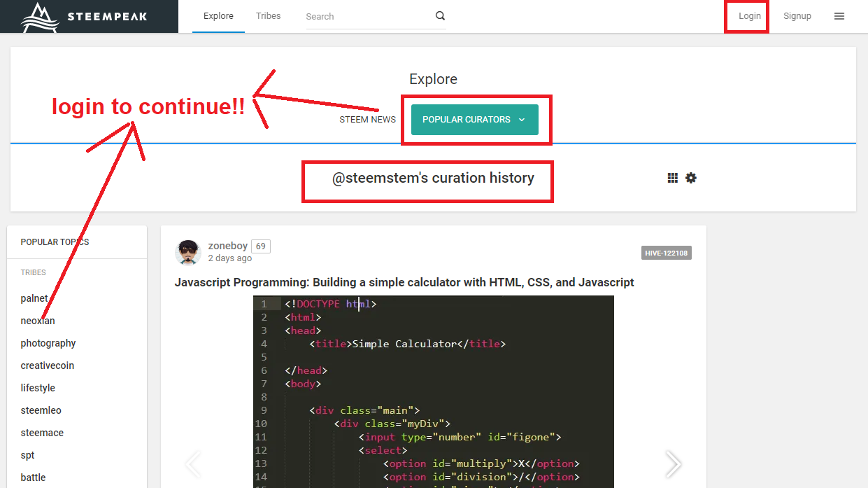Click the Login link
Viewport: 868px width, 488px height.
point(749,16)
